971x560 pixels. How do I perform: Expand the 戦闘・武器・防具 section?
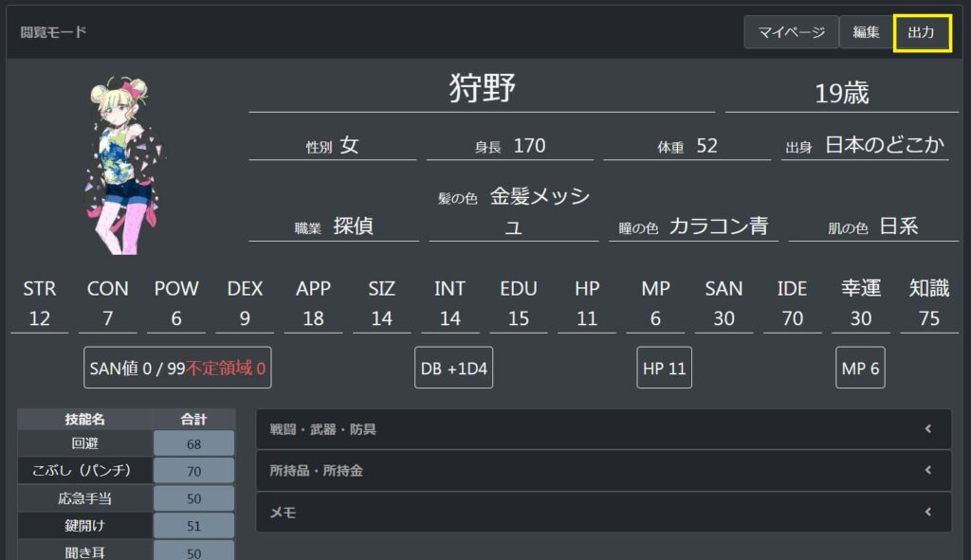[603, 429]
